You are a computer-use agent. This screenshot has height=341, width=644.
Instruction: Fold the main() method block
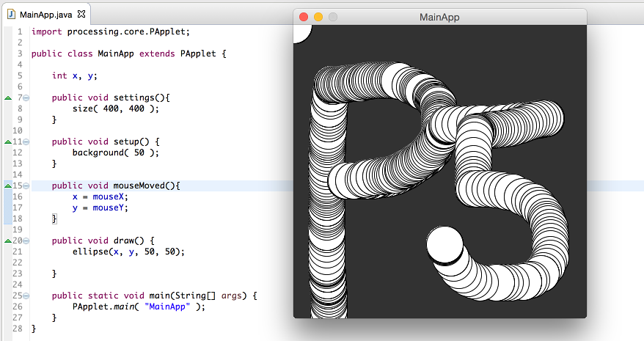point(26,296)
